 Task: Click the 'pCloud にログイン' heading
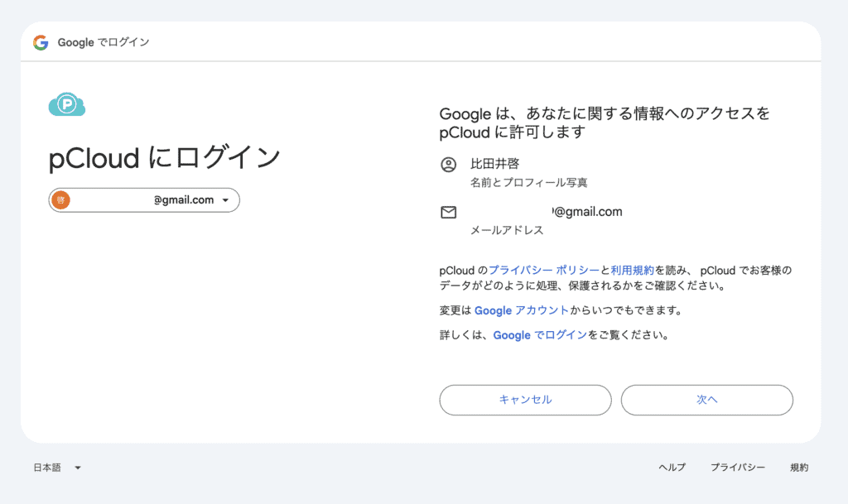(165, 158)
